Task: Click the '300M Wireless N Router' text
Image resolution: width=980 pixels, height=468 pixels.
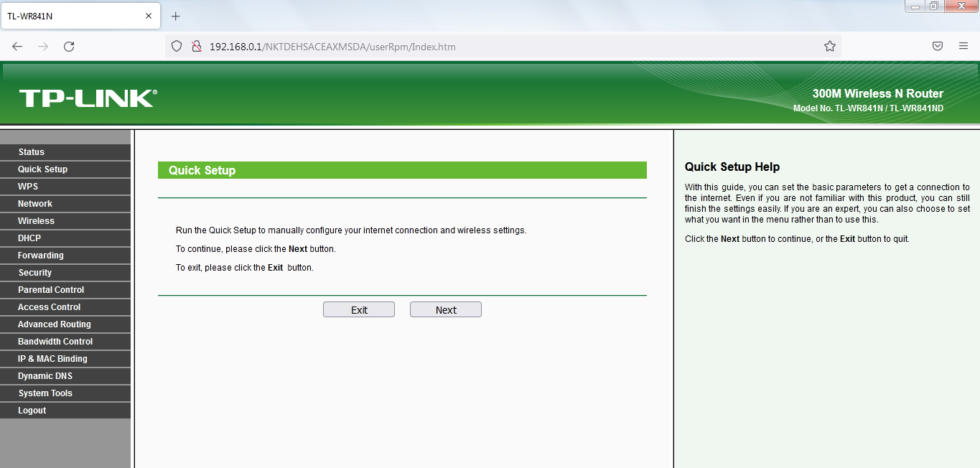Action: click(x=878, y=93)
